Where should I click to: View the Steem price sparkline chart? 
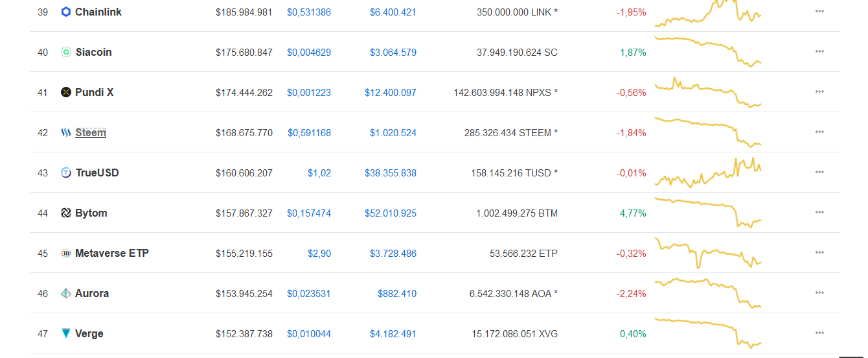[x=708, y=132]
